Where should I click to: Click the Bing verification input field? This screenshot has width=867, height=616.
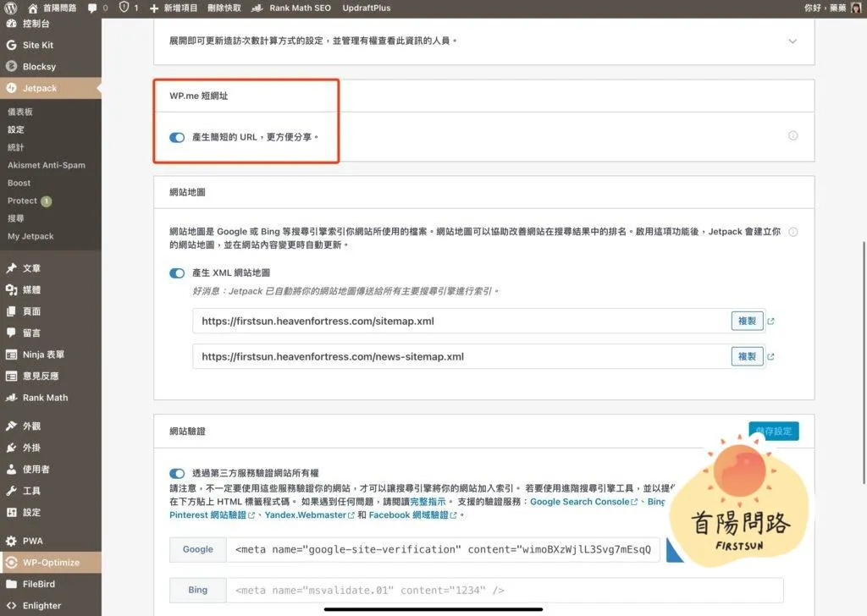click(504, 590)
